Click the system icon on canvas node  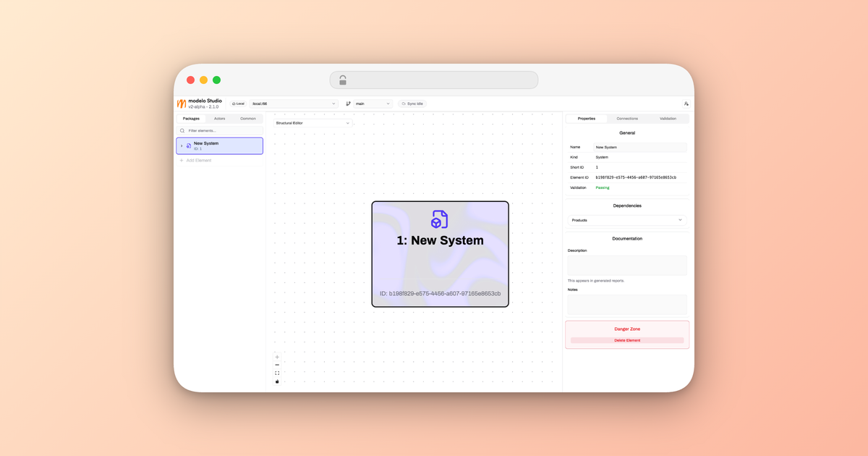[440, 219]
